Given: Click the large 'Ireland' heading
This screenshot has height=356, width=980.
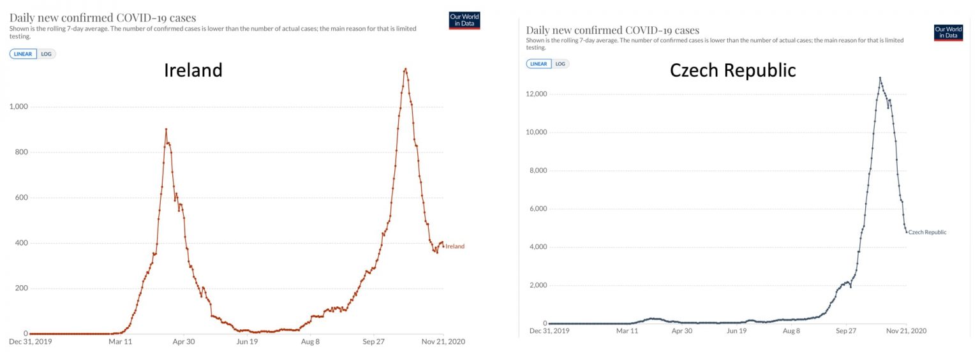Looking at the screenshot, I should [x=193, y=70].
